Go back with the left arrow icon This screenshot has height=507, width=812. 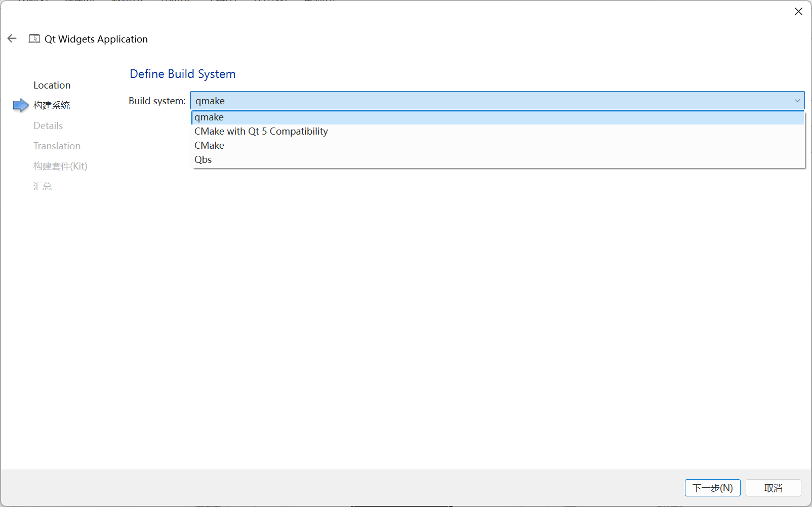point(12,38)
